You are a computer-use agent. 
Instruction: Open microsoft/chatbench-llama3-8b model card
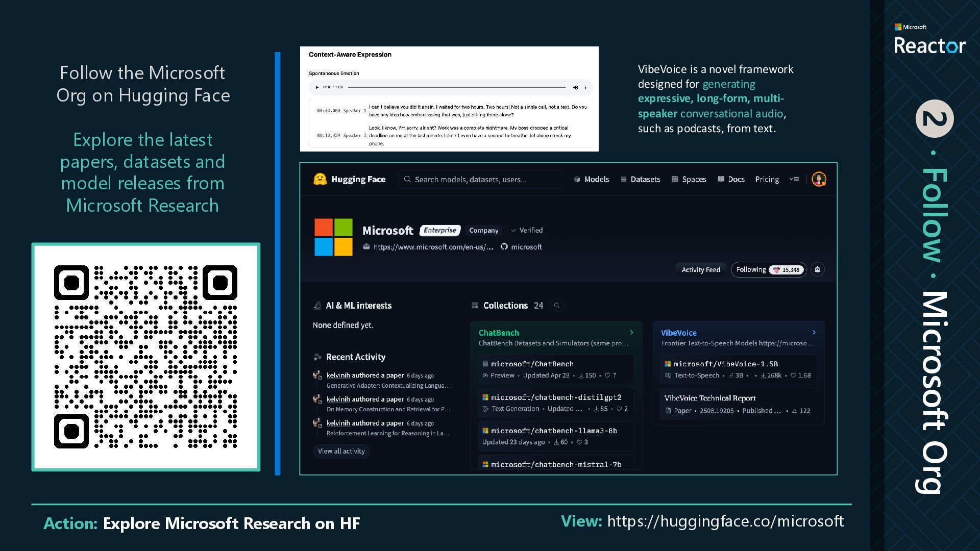556,436
